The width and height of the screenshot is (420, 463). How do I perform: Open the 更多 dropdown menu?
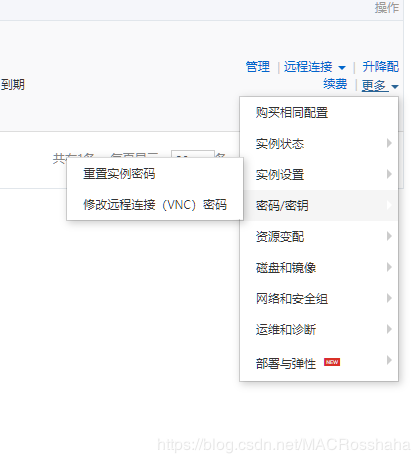(x=380, y=86)
